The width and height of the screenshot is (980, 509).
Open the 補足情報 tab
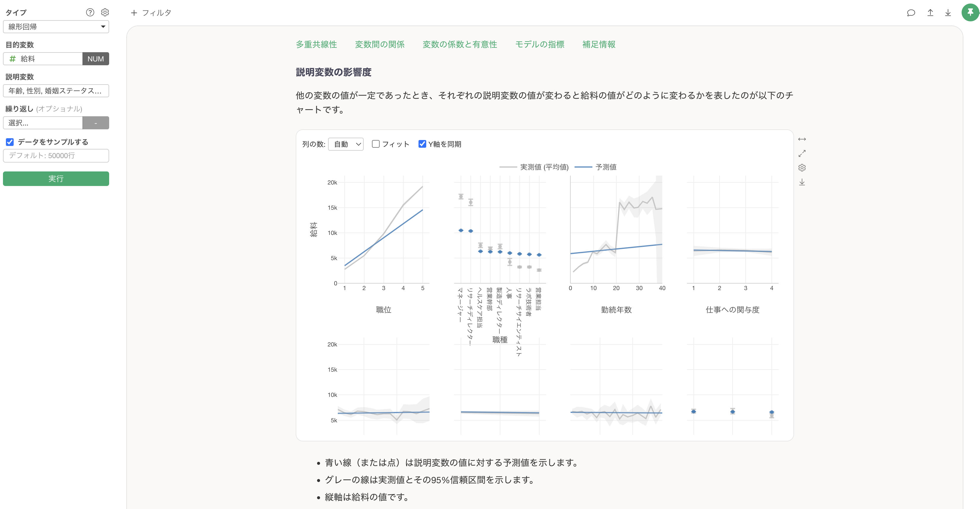tap(599, 44)
